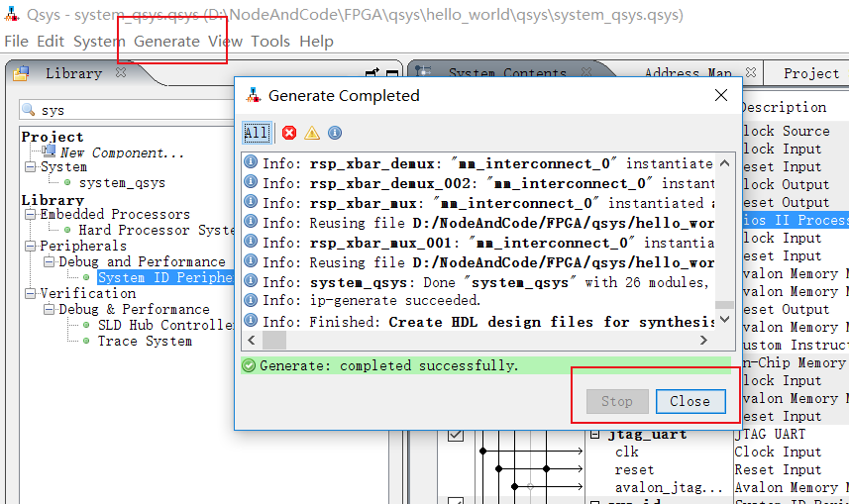This screenshot has height=504, width=849.
Task: Click the log's vertical scrollbar thumb
Action: pos(725,305)
